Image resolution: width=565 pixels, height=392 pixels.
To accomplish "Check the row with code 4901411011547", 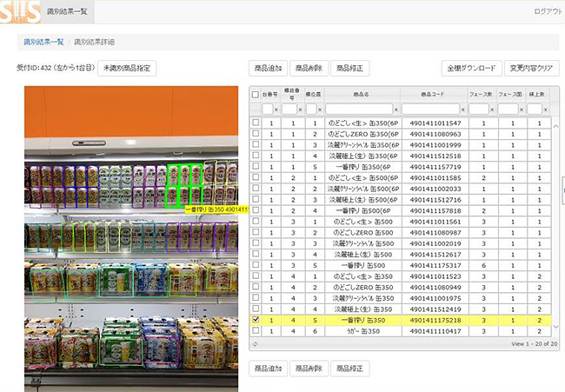I will (x=256, y=123).
